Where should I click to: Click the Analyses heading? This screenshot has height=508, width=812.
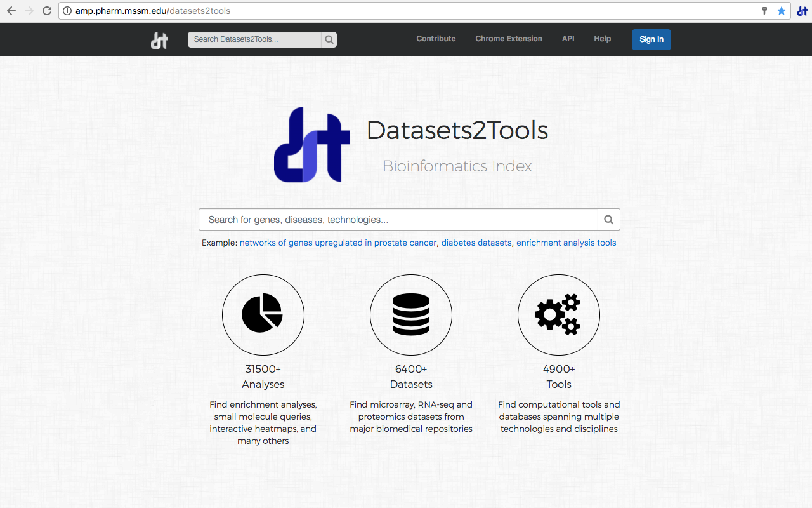[x=263, y=384]
